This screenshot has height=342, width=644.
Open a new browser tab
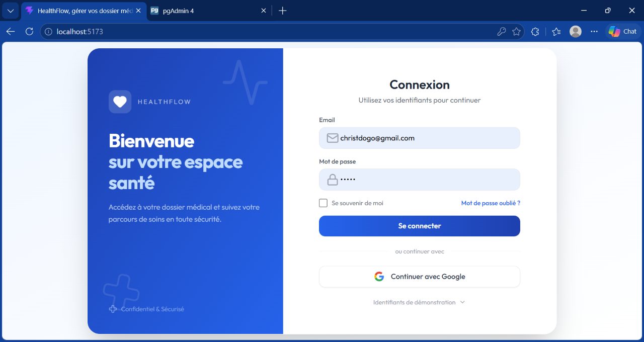point(282,11)
